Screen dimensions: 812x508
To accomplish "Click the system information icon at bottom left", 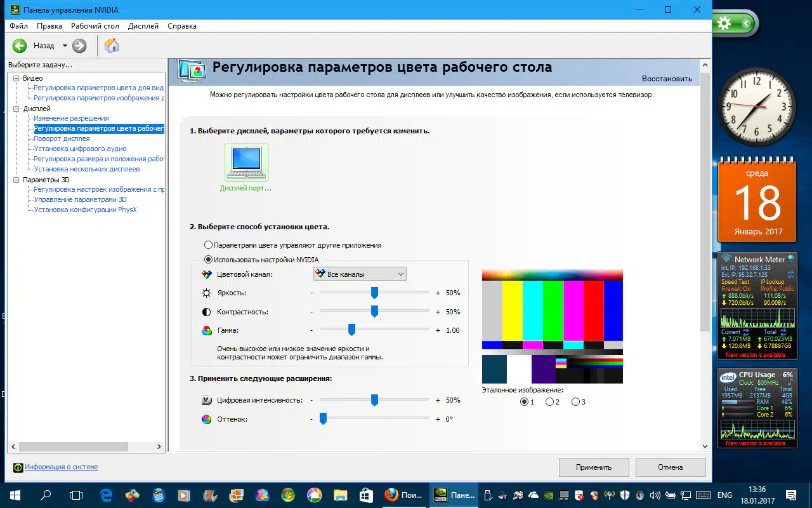I will [x=18, y=467].
